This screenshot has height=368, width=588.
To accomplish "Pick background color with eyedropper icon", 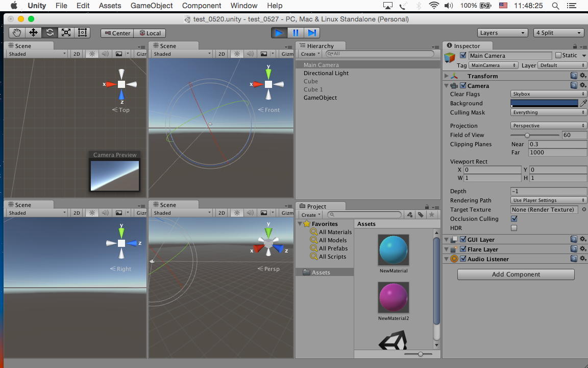I will pos(583,103).
